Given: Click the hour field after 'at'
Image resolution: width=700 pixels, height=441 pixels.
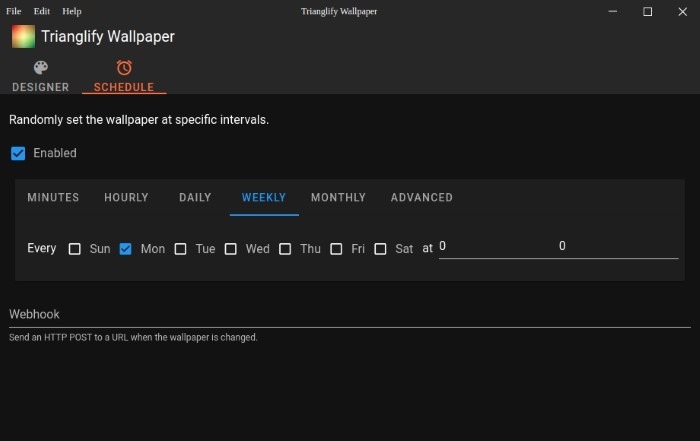Looking at the screenshot, I should [x=498, y=246].
